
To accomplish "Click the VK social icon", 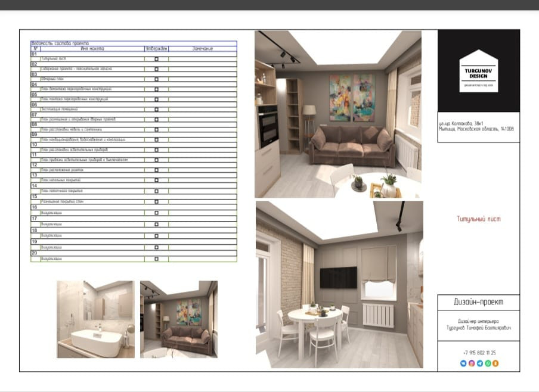I will tap(464, 363).
